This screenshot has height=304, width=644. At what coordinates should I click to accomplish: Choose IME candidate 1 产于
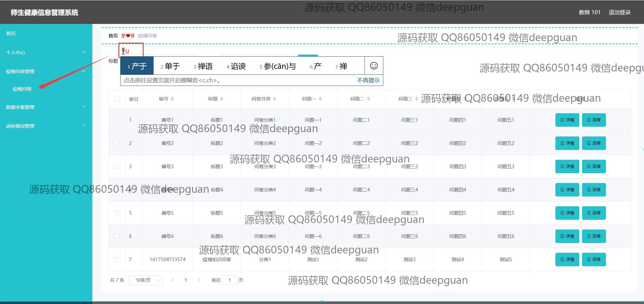[137, 66]
